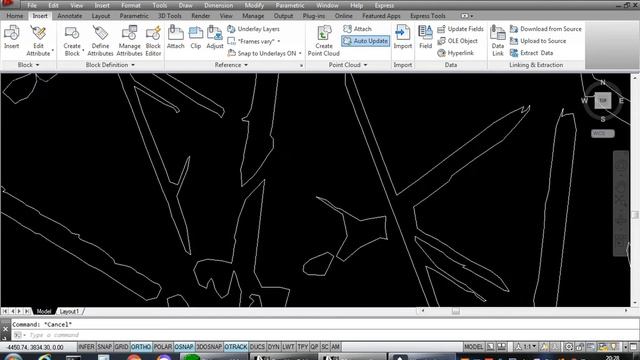This screenshot has height=360, width=640.
Task: Toggle GRID display in status bar
Action: tap(121, 347)
